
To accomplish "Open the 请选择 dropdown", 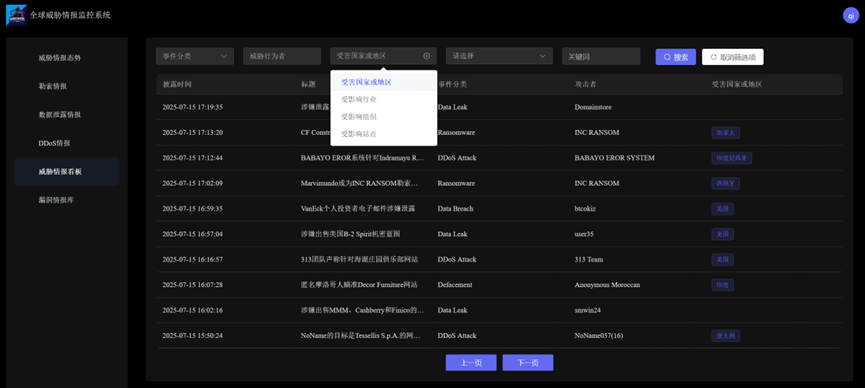I will [499, 56].
